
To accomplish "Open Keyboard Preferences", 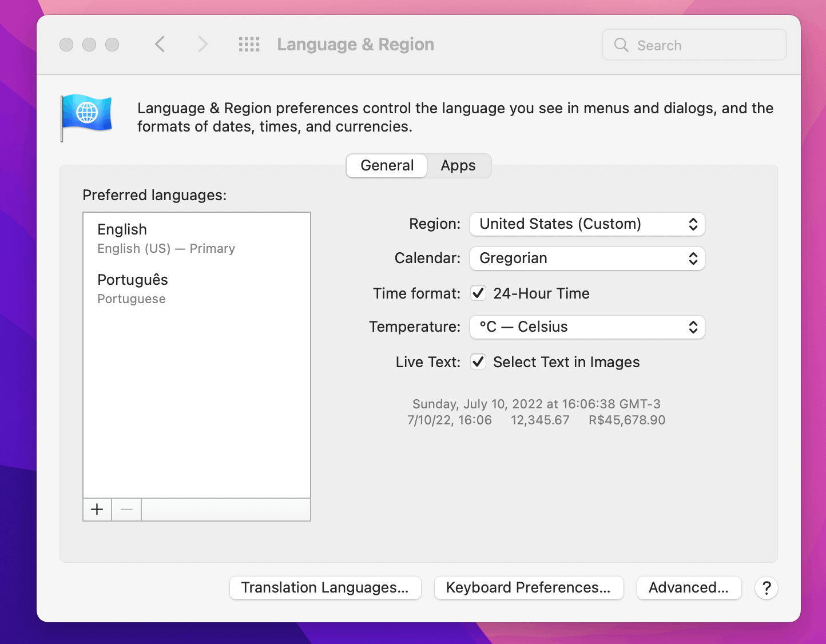I will pos(529,588).
